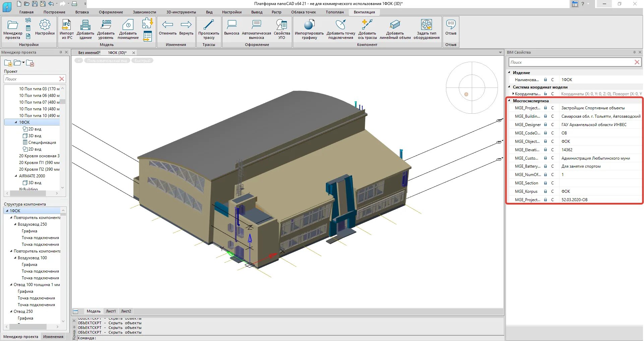Open the Лист1 sheet tab
This screenshot has height=341, width=644.
(x=111, y=311)
